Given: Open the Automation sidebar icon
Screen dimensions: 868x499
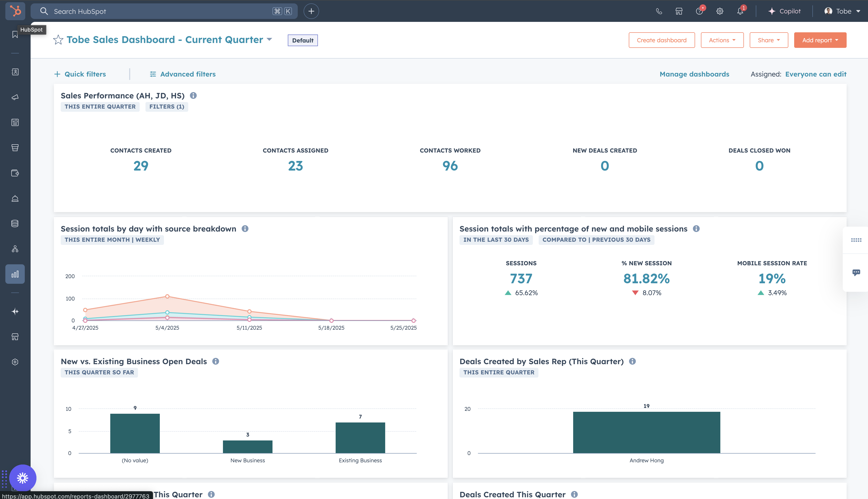Looking at the screenshot, I should (15, 249).
